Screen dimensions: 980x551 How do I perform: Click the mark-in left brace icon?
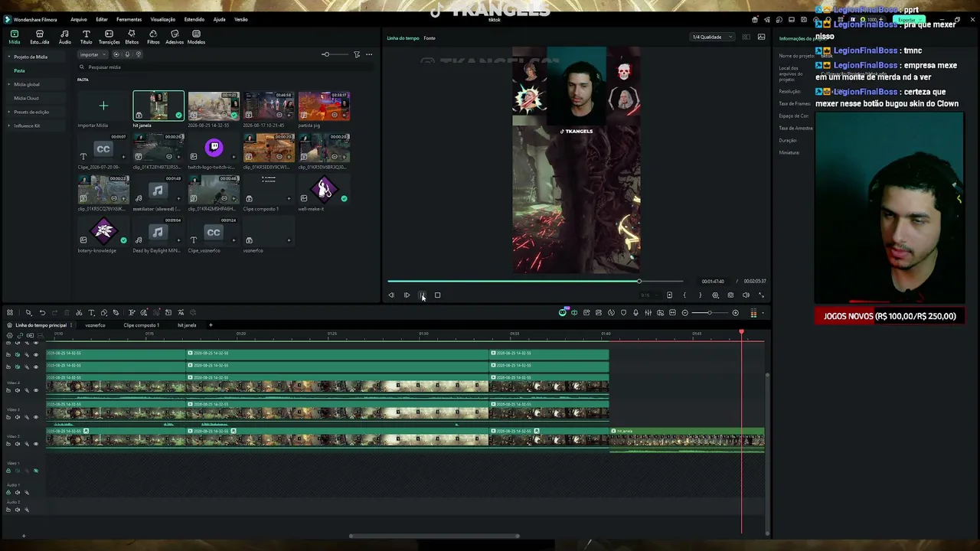coord(684,295)
